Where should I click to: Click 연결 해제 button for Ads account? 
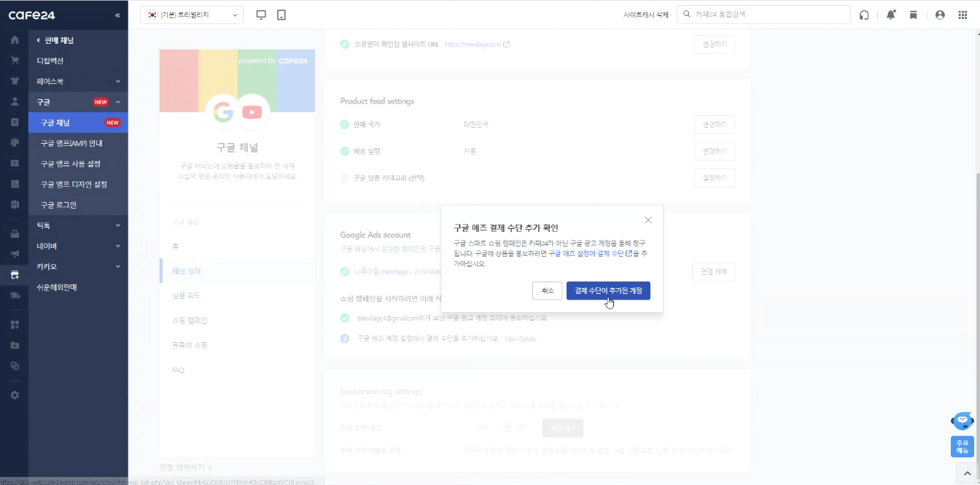pos(713,272)
